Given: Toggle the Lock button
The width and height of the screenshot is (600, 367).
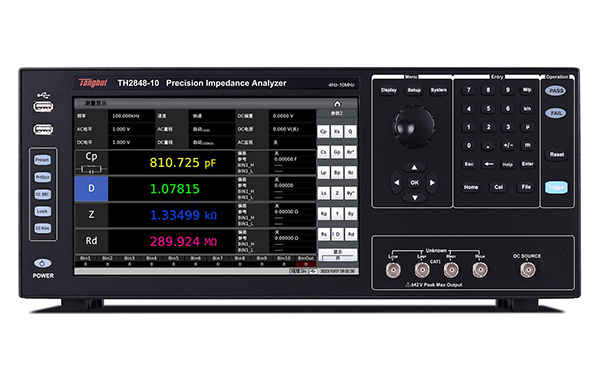Looking at the screenshot, I should coord(42,211).
